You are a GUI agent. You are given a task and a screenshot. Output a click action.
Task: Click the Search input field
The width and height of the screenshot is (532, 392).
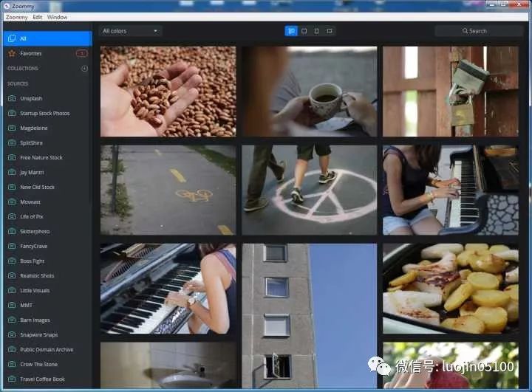pyautogui.click(x=479, y=31)
